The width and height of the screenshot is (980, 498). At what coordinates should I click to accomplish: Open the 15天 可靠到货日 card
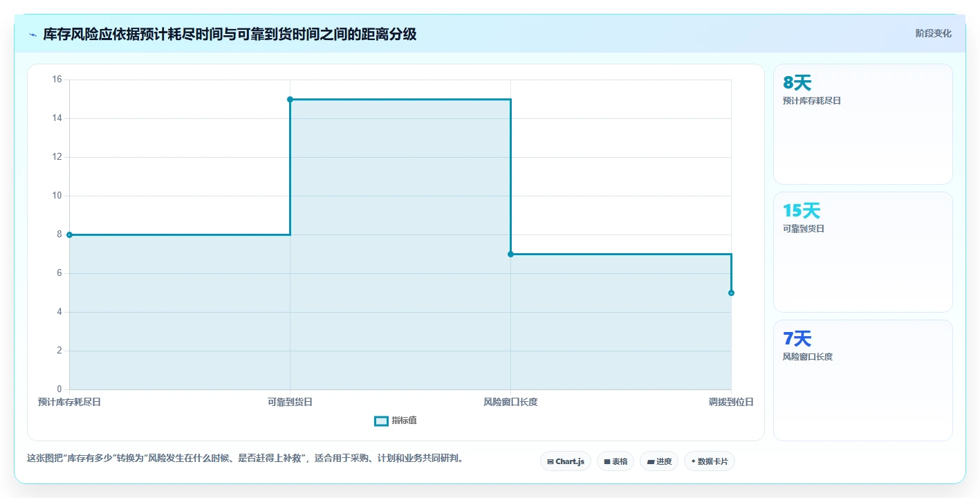click(x=862, y=252)
